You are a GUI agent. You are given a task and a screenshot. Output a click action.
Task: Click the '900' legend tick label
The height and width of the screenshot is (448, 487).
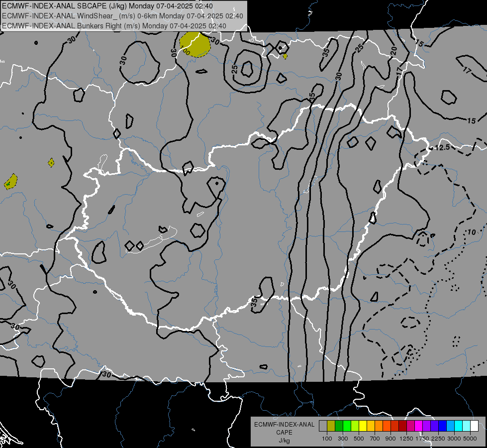coord(390,439)
